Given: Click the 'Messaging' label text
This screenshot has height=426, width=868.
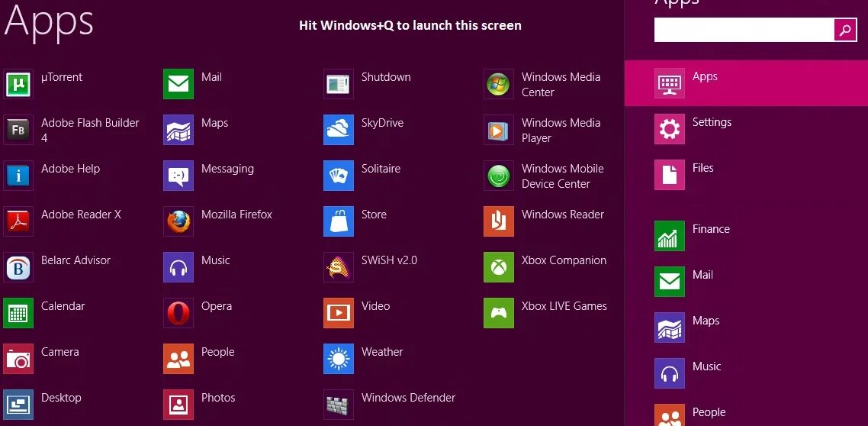Looking at the screenshot, I should tap(227, 169).
